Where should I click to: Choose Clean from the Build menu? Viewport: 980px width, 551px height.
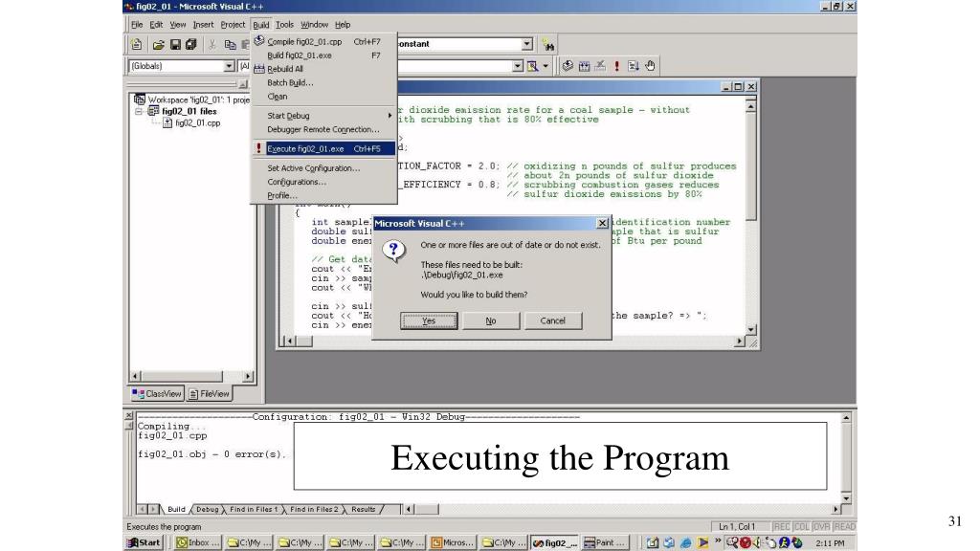point(323,97)
